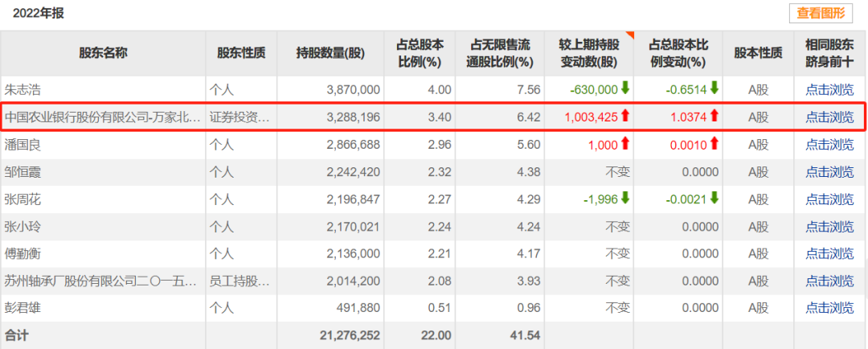Click the 查看图形 button

pyautogui.click(x=821, y=14)
